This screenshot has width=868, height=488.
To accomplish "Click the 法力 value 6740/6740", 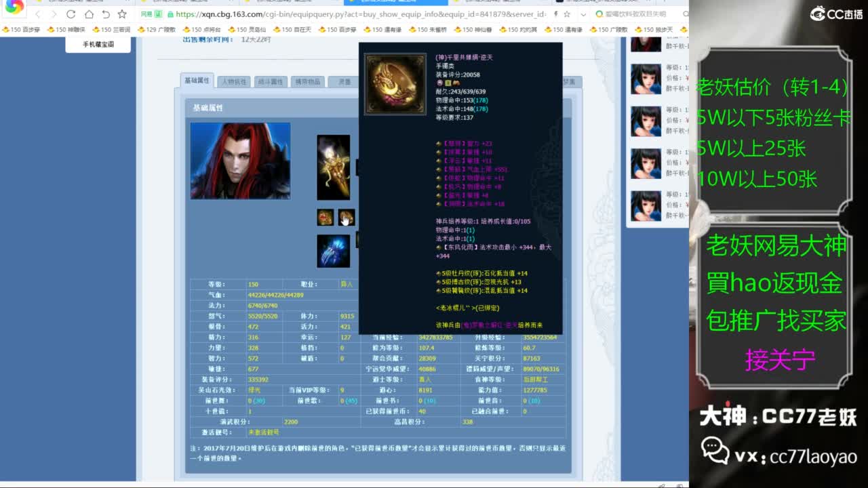I will point(262,306).
